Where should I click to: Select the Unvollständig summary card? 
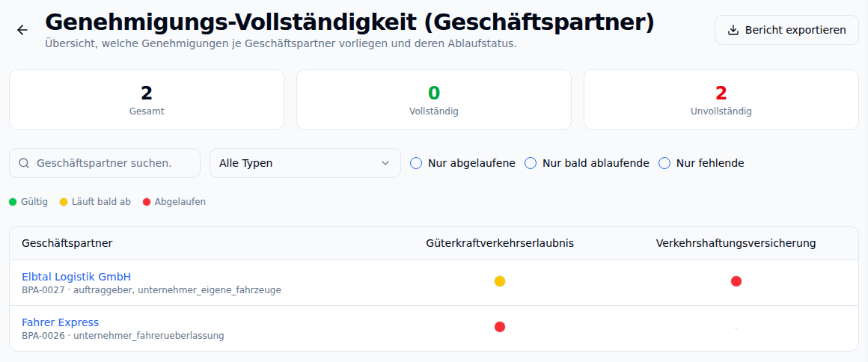(x=721, y=99)
